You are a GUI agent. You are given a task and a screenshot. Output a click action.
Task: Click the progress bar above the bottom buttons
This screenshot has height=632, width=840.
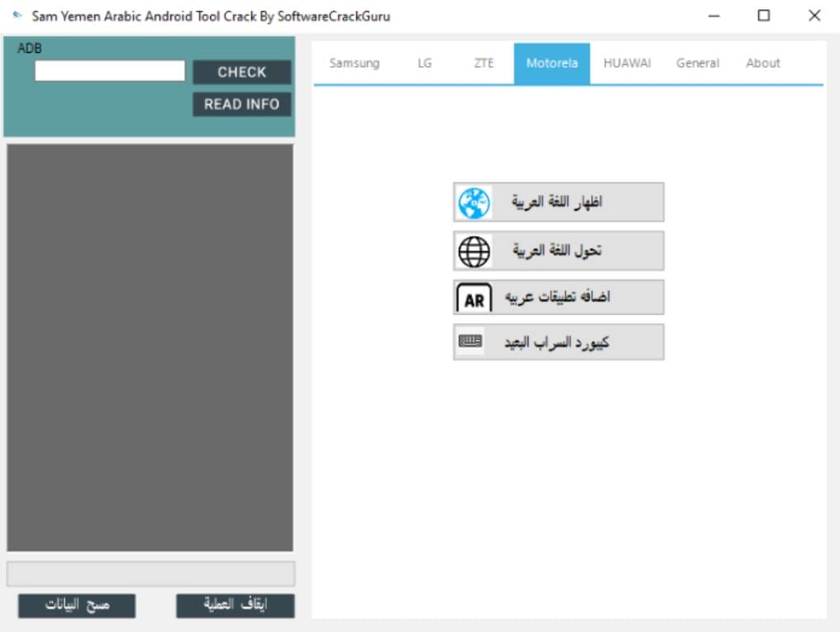coord(152,573)
